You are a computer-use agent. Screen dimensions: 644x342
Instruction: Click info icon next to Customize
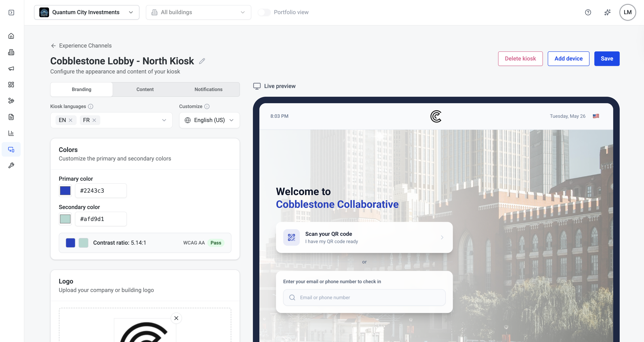click(207, 107)
